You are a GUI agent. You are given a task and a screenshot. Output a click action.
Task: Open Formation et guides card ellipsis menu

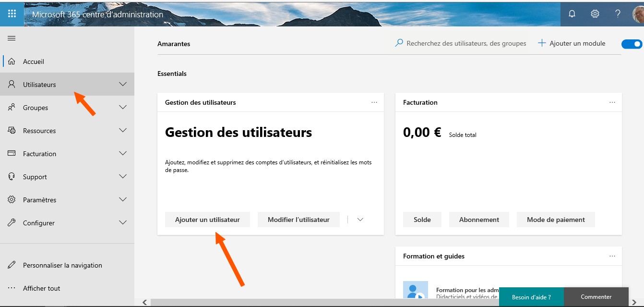tap(612, 256)
